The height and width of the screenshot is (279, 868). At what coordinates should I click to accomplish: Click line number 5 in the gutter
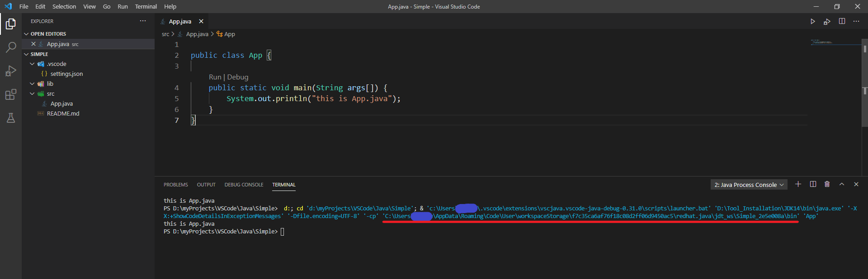(177, 99)
